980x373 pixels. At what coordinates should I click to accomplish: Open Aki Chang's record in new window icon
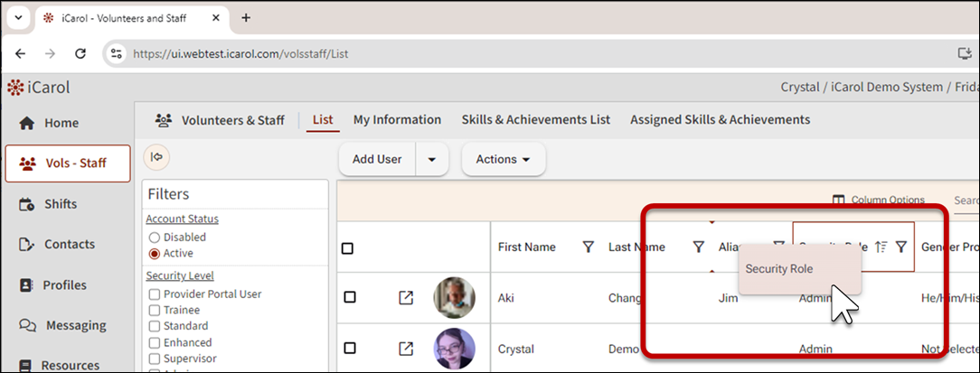click(x=406, y=298)
